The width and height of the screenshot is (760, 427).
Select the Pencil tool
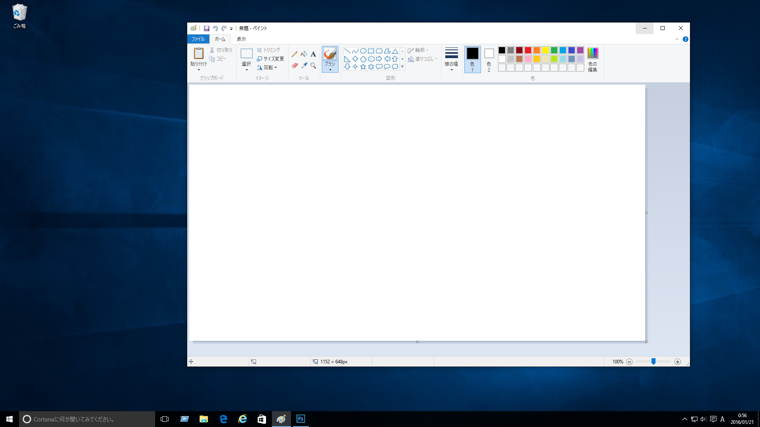tap(294, 54)
